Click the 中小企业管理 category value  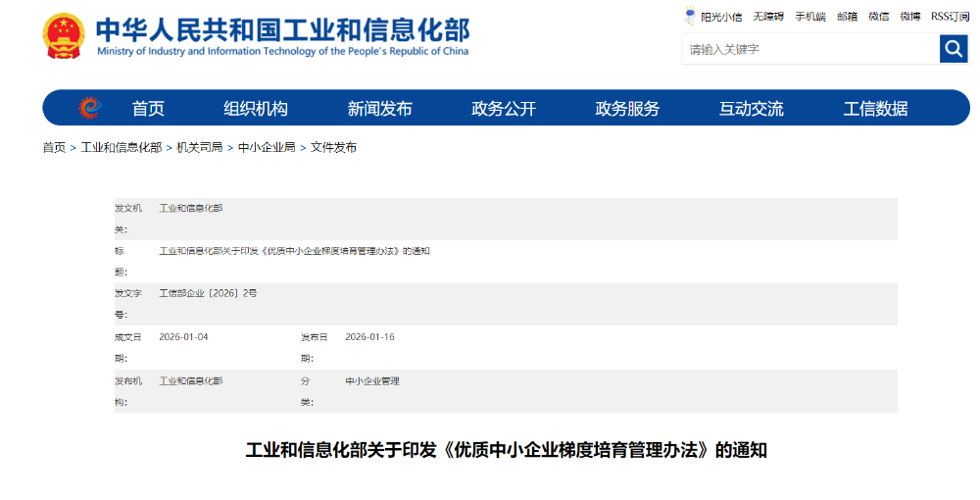(x=372, y=381)
